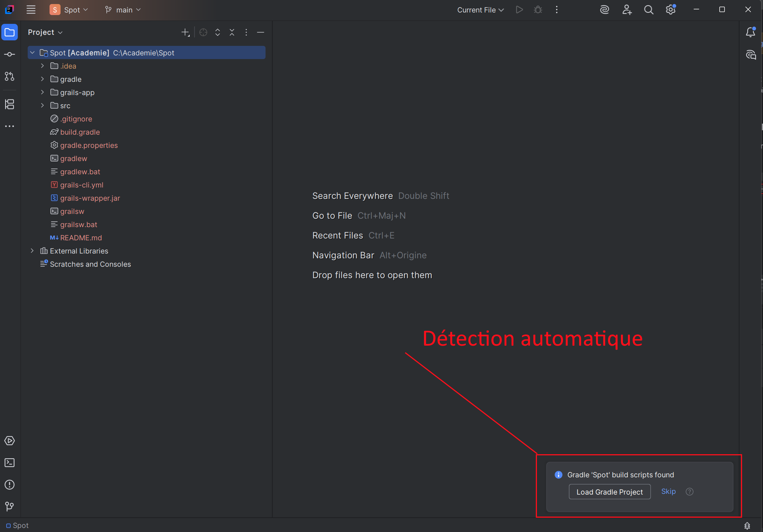Open the main hamburger menu
The image size is (763, 532).
(x=31, y=10)
